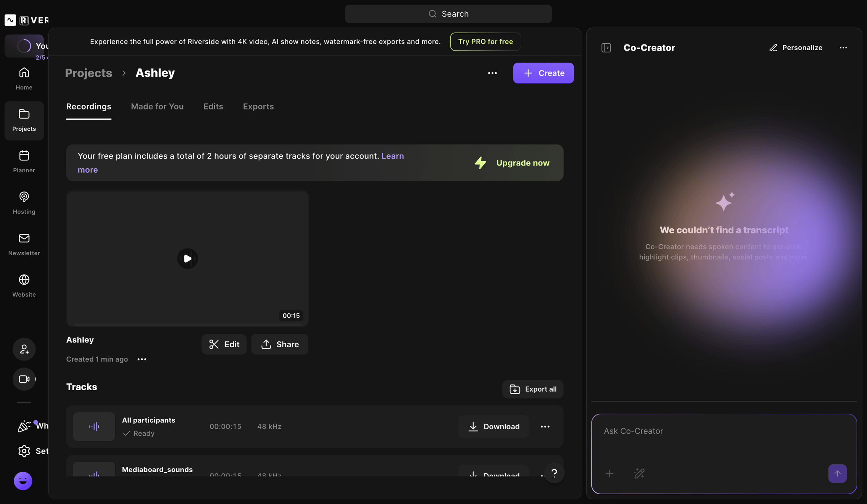Image resolution: width=867 pixels, height=504 pixels.
Task: Click the Create button
Action: [x=543, y=73]
